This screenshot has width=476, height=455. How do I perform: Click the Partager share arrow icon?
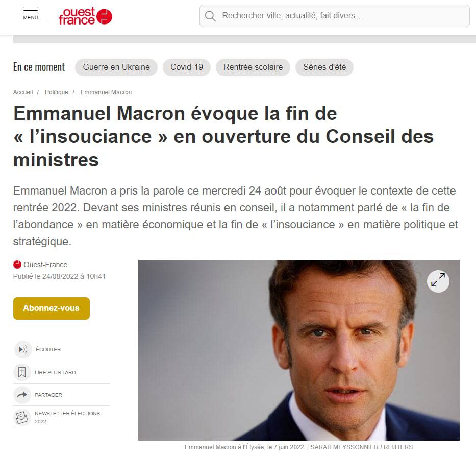(x=22, y=395)
